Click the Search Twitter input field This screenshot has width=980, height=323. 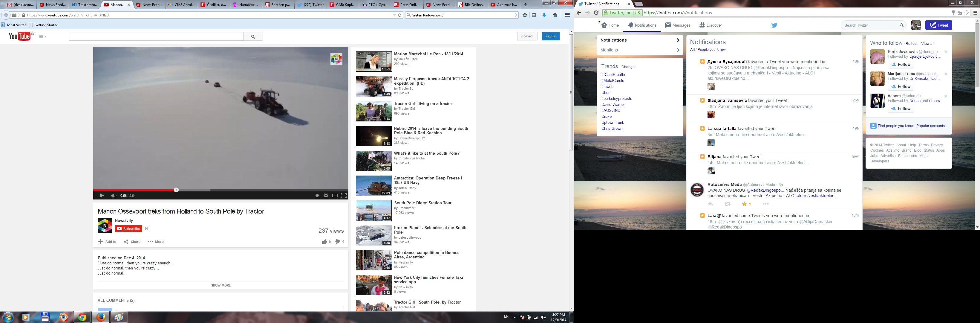pos(870,25)
